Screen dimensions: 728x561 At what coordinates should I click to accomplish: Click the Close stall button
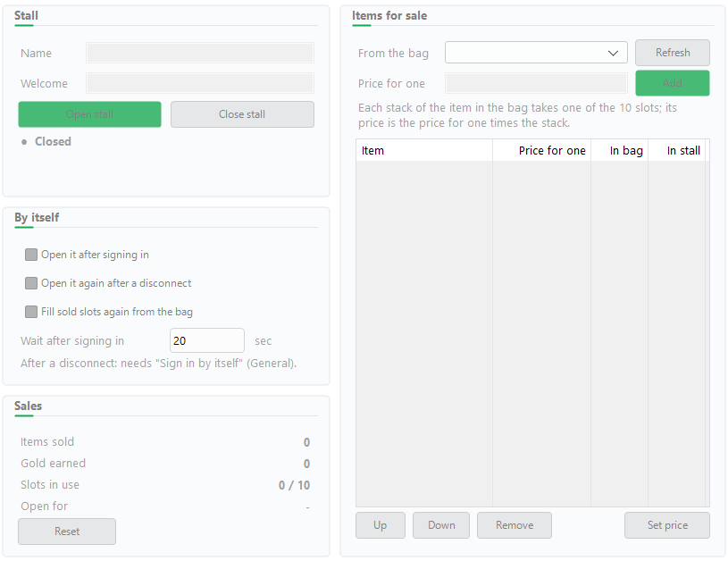coord(242,114)
